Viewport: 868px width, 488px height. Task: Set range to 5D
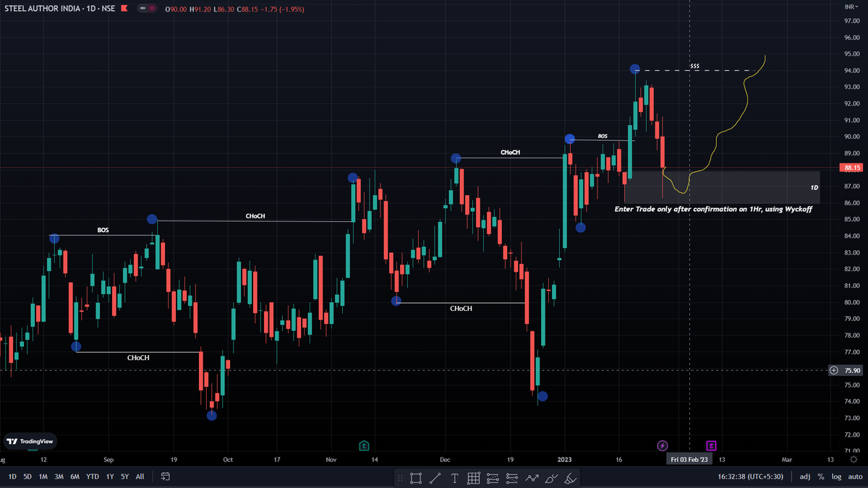coord(27,476)
